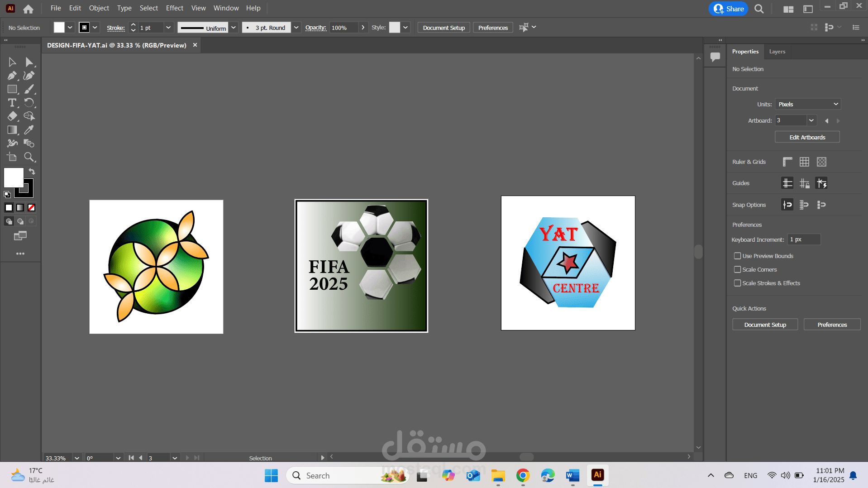Open Edit Toolbar three dots
This screenshot has height=488, width=868.
[20, 254]
